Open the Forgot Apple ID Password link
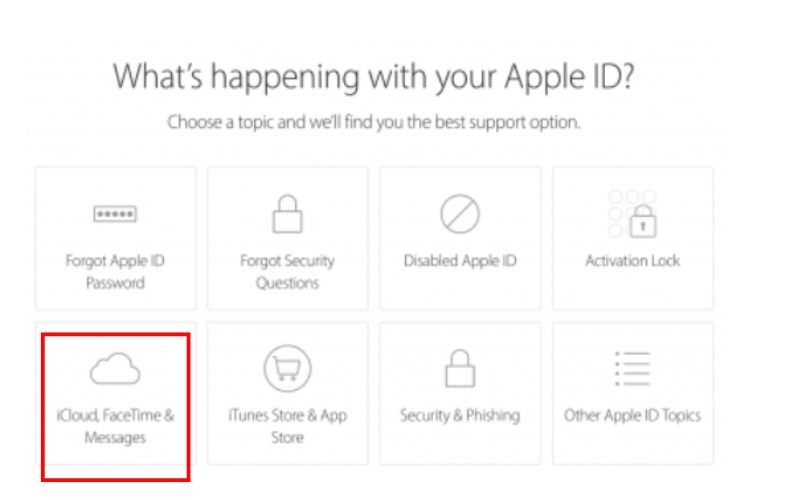This screenshot has width=800, height=500. click(x=115, y=272)
